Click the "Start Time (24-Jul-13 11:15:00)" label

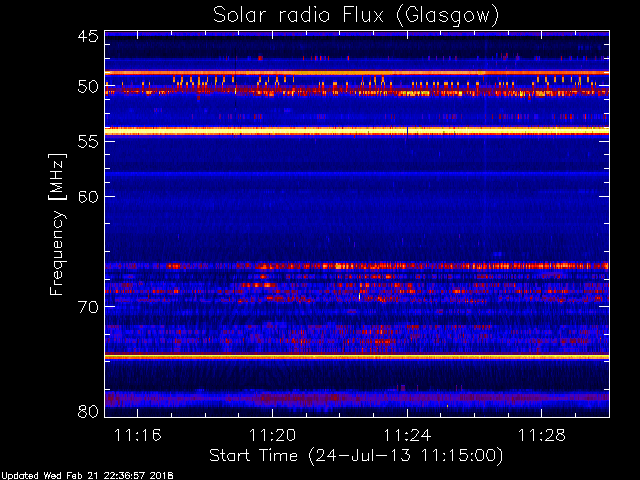click(x=356, y=456)
